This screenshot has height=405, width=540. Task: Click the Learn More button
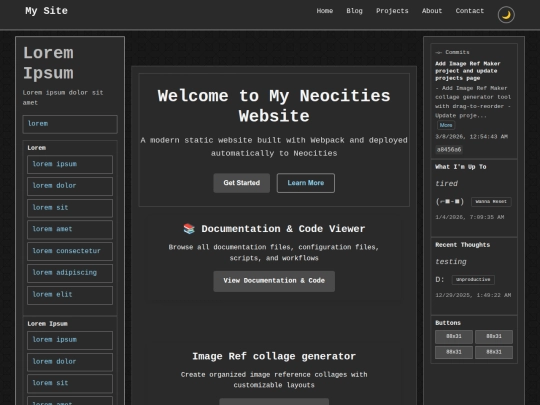(x=305, y=183)
